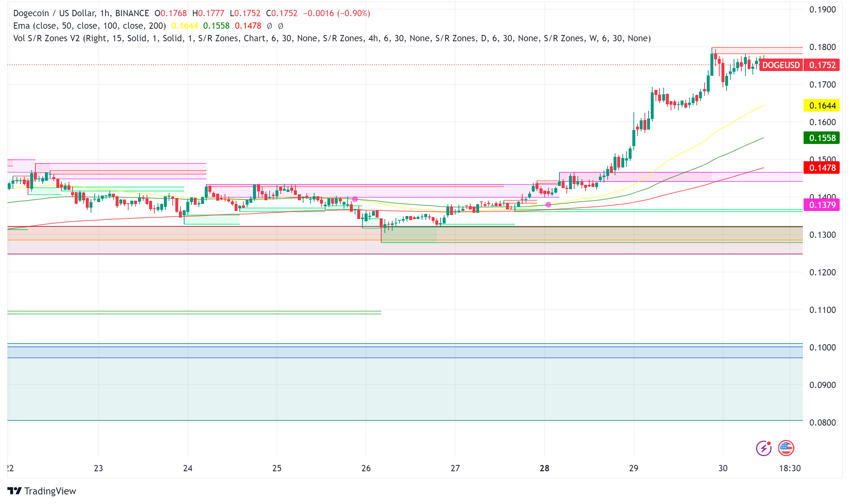The width and height of the screenshot is (850, 504).
Task: Click the change value −0.0016 (−0.90%)
Action: click(337, 13)
